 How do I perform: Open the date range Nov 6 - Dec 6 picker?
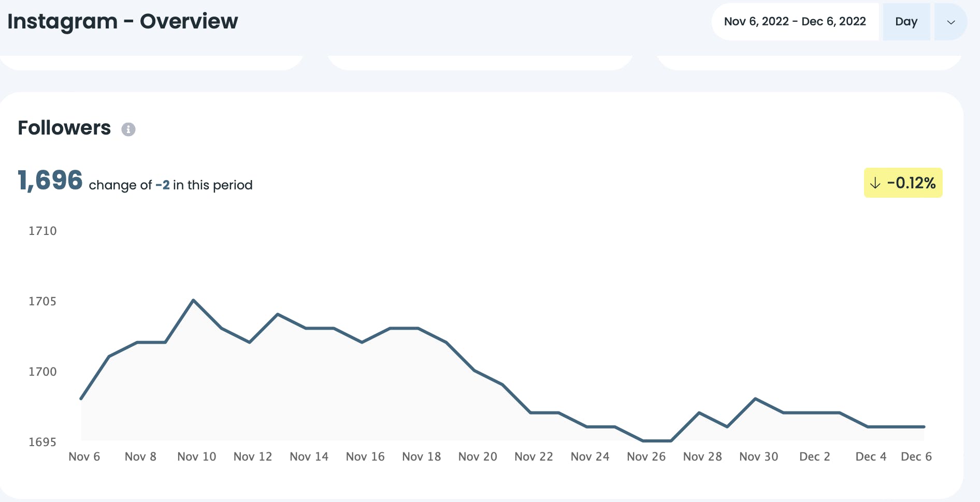coord(795,22)
